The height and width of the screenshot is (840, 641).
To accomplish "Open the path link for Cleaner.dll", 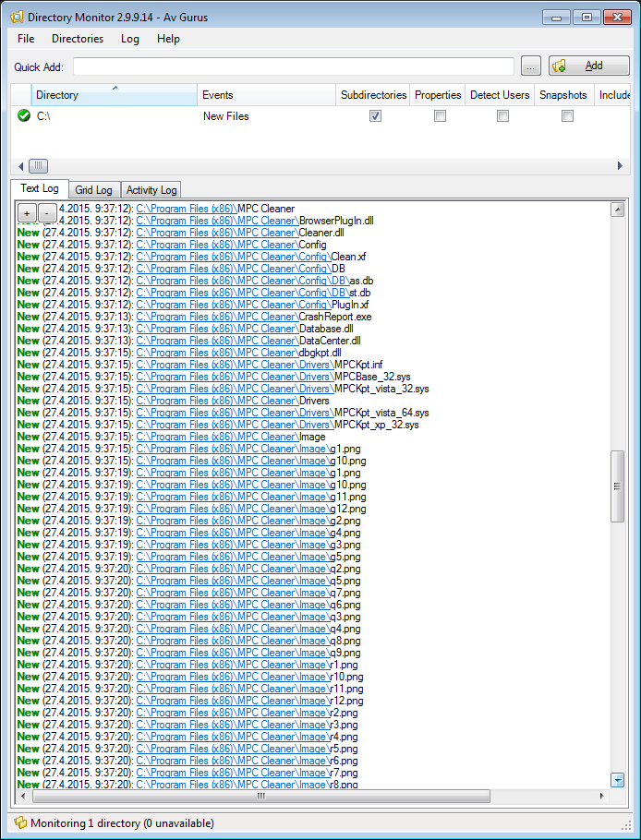I will (217, 233).
